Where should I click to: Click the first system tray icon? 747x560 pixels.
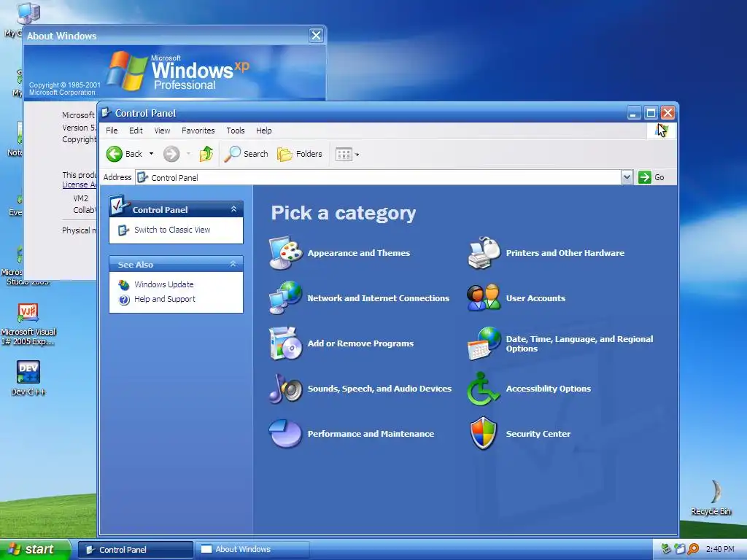[667, 549]
